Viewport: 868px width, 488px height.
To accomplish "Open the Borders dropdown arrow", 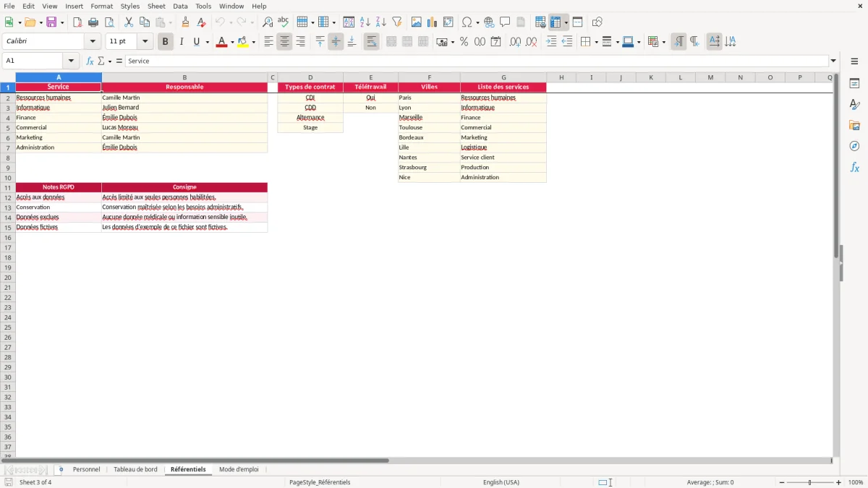I will (595, 42).
